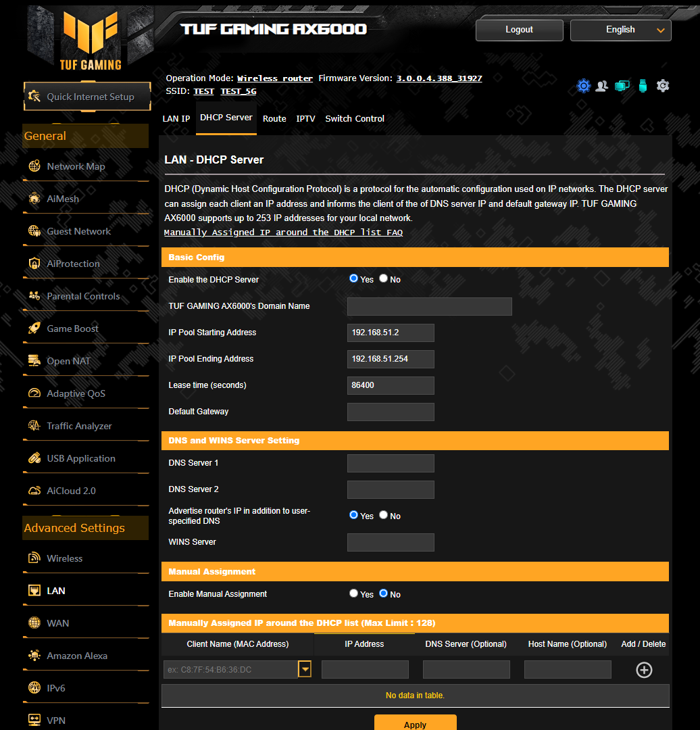
Task: Open the TEST_5G SSID link
Action: pyautogui.click(x=239, y=91)
